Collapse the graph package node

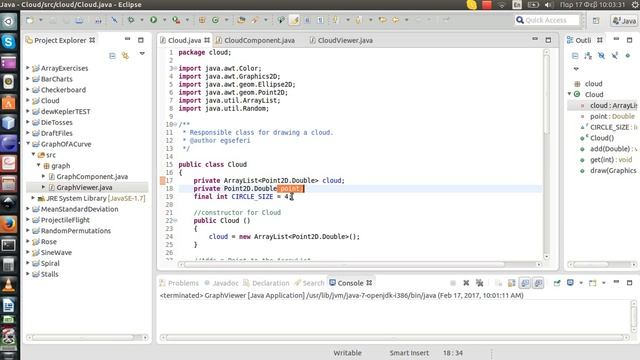tap(38, 165)
